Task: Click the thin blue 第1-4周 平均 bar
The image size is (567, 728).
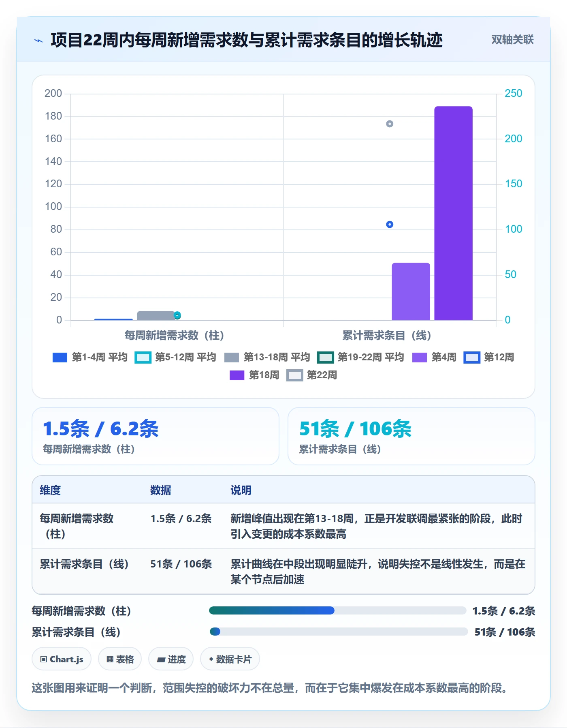Action: 113,319
